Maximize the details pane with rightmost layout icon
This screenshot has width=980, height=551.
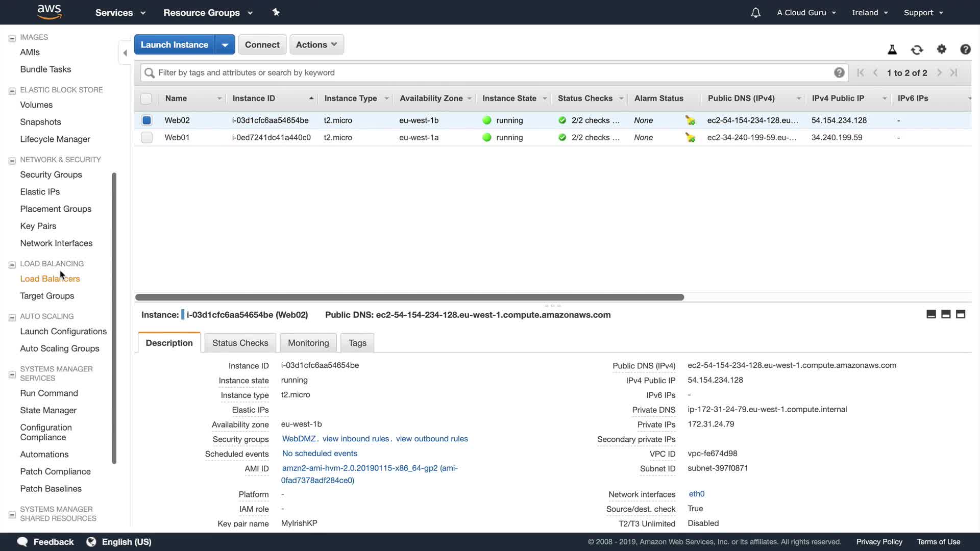point(960,314)
